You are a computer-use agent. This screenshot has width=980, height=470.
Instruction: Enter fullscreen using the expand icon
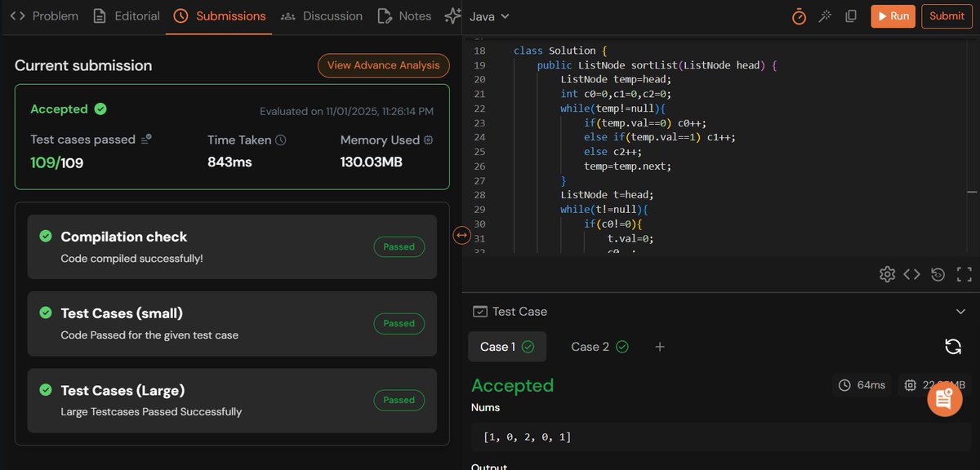[x=964, y=273]
